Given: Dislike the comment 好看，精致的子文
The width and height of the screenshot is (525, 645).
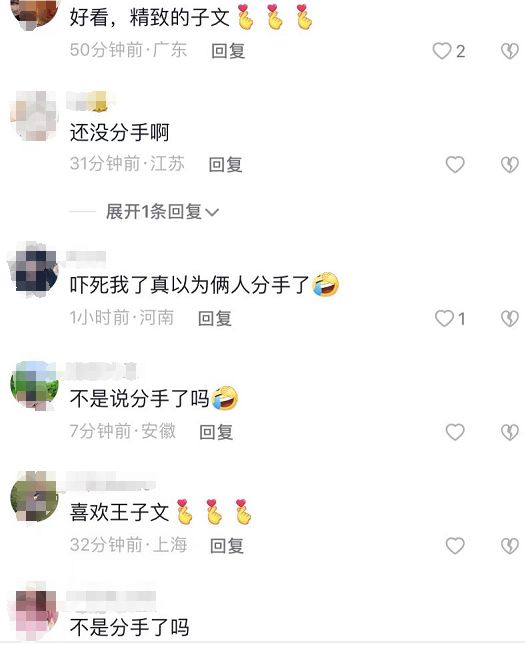Looking at the screenshot, I should 509,51.
